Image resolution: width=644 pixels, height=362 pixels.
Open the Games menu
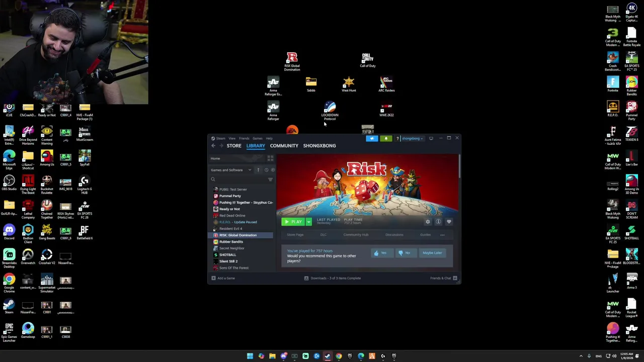click(x=257, y=138)
